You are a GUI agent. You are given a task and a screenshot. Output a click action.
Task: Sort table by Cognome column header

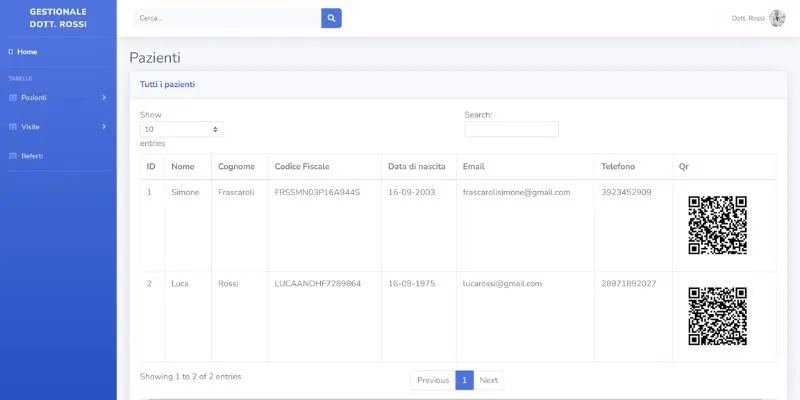click(x=236, y=166)
